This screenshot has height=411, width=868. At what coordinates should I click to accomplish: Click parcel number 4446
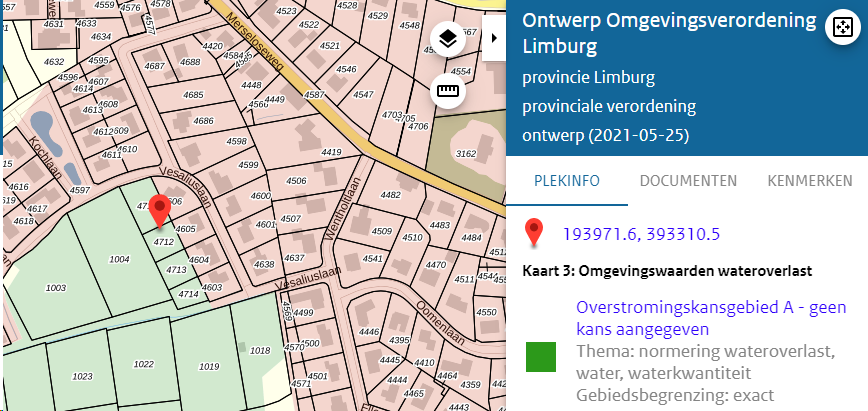click(x=369, y=332)
